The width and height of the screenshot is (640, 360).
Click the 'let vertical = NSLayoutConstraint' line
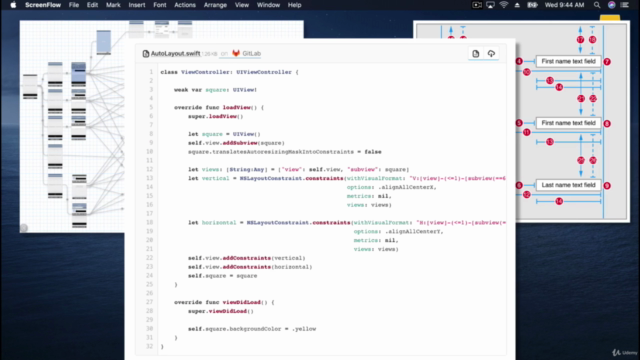[x=347, y=178]
